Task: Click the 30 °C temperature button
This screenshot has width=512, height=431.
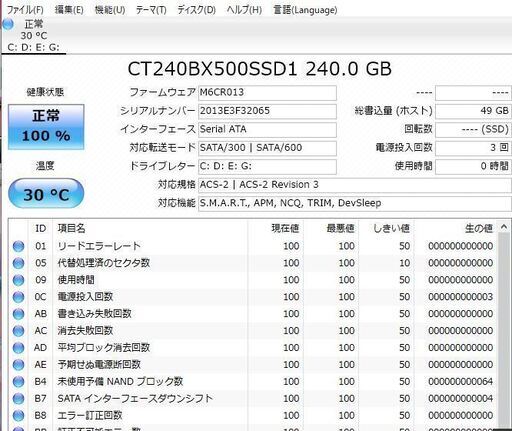Action: [46, 194]
